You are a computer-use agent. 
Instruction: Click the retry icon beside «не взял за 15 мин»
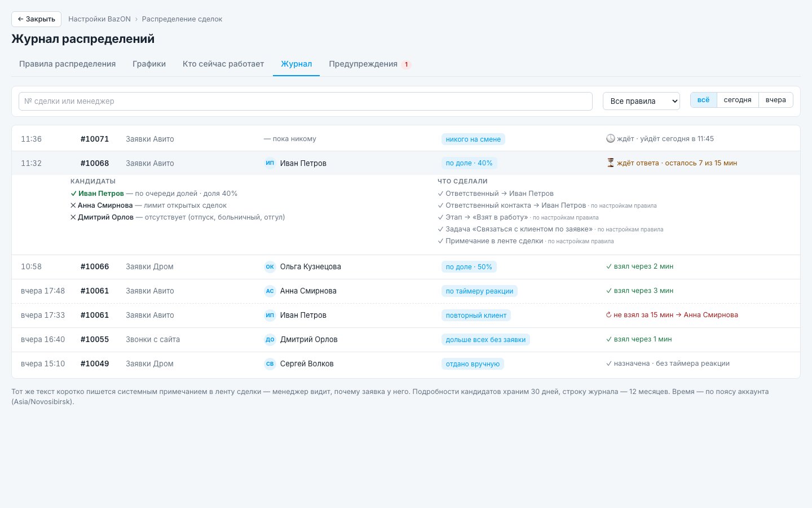[609, 315]
